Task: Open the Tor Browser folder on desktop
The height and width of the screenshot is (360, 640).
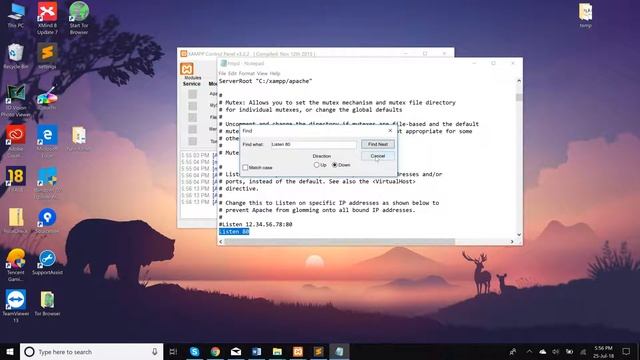Action: coord(47,304)
